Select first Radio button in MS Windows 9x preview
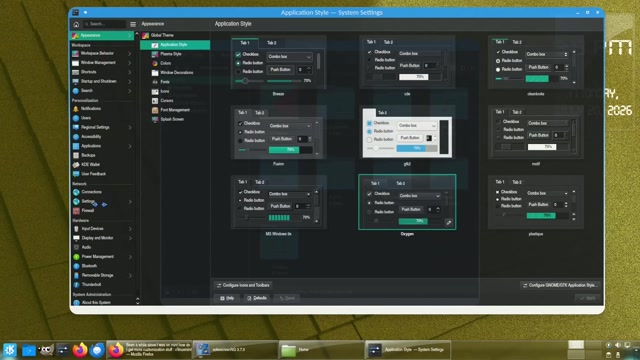The height and width of the screenshot is (360, 640). 240,200
